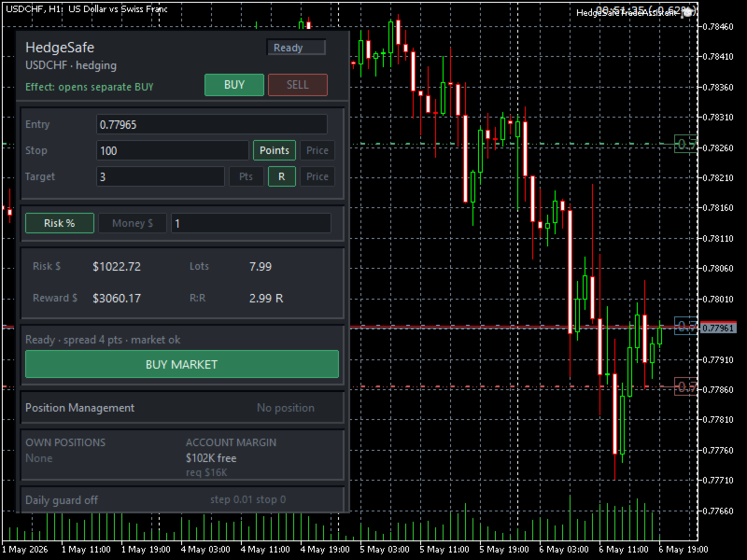Set Stop mode to Points
The width and height of the screenshot is (747, 560).
coord(274,150)
